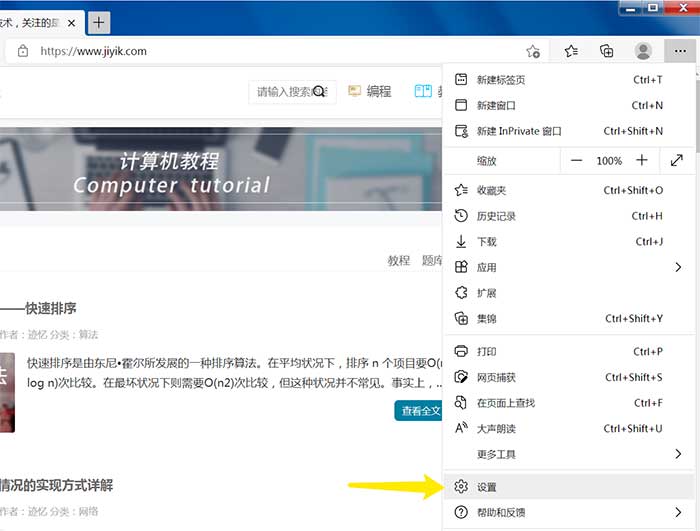Click the new tab page icon in menu
This screenshot has width=700, height=531.
pyautogui.click(x=461, y=79)
